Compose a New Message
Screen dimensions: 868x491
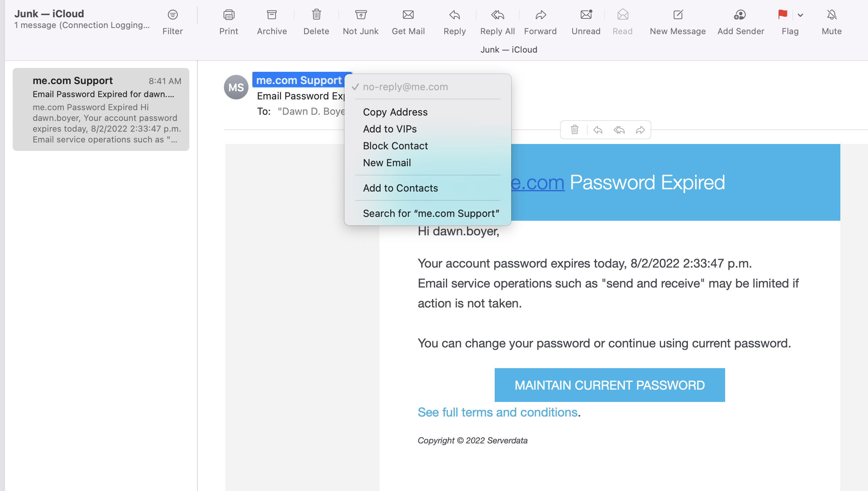(678, 15)
